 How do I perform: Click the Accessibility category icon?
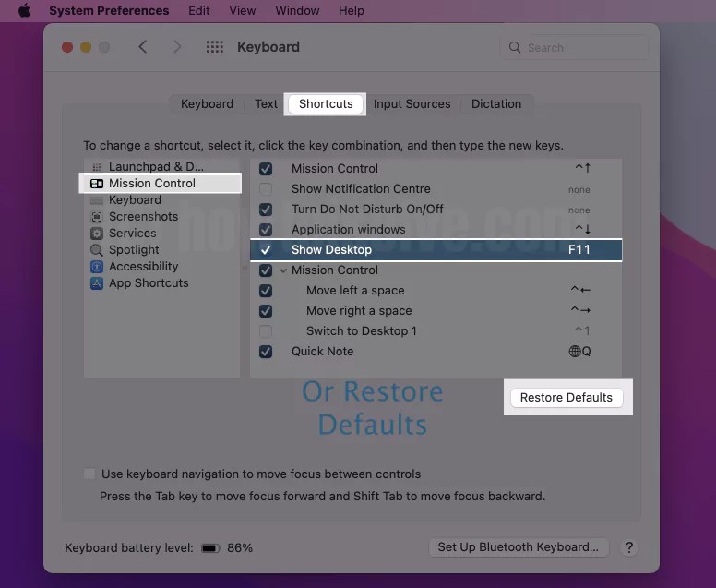(97, 267)
